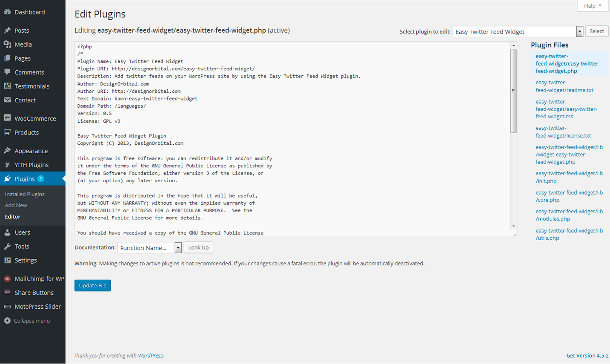Click the Appearance paintbrush icon
Viewport: 610px width, 364px height.
(x=7, y=151)
